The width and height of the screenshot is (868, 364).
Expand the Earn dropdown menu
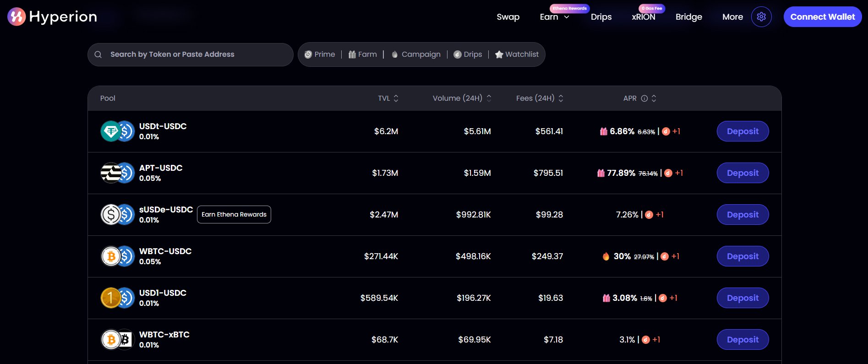555,17
